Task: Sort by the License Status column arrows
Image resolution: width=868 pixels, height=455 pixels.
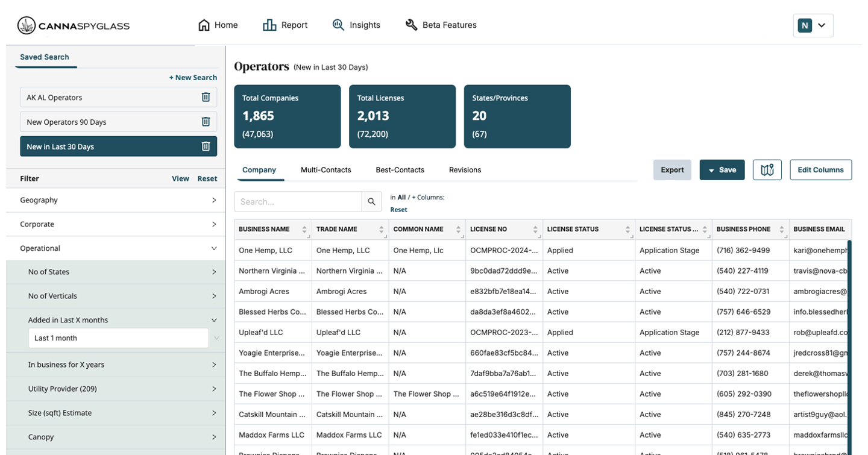Action: (627, 230)
